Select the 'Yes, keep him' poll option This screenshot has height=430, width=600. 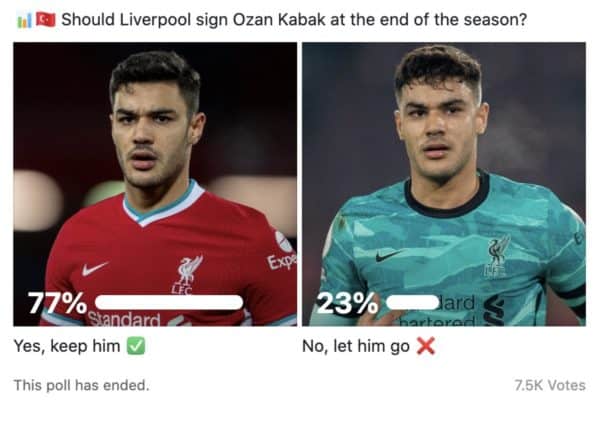coord(67,346)
